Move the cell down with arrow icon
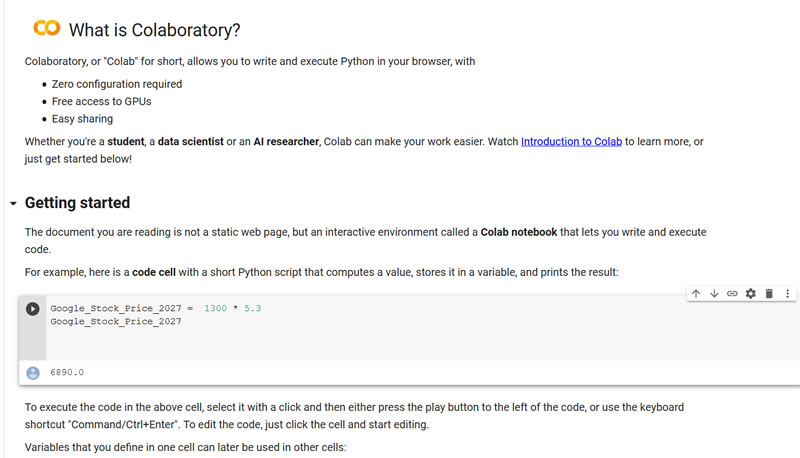 [x=714, y=293]
